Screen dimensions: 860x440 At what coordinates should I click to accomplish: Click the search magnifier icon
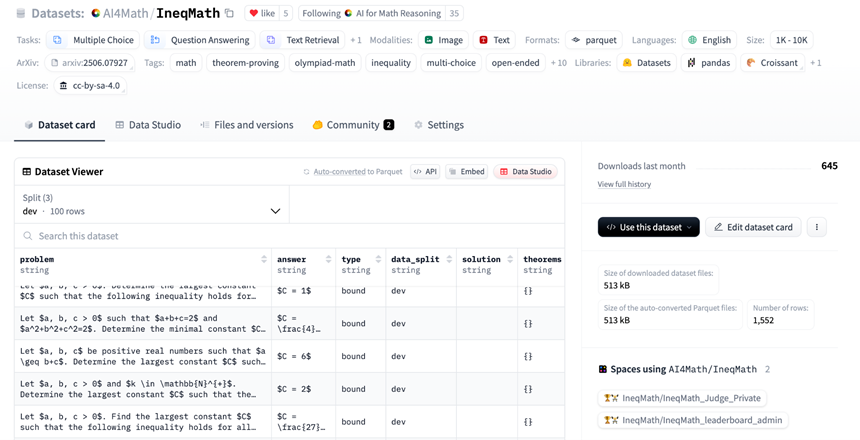click(x=27, y=236)
